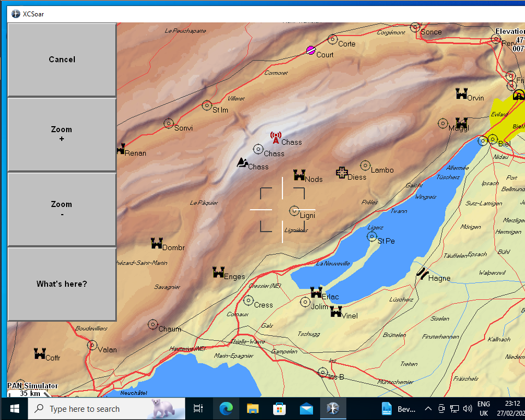Open the Task View taskbar button
This screenshot has height=420, width=525.
pos(198,409)
